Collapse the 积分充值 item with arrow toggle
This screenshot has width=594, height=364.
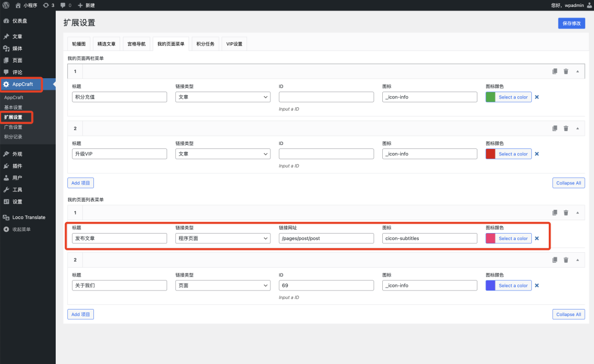click(x=577, y=71)
